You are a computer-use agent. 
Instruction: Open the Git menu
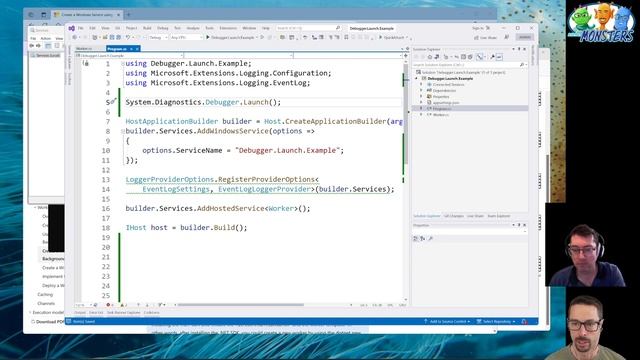(x=118, y=28)
